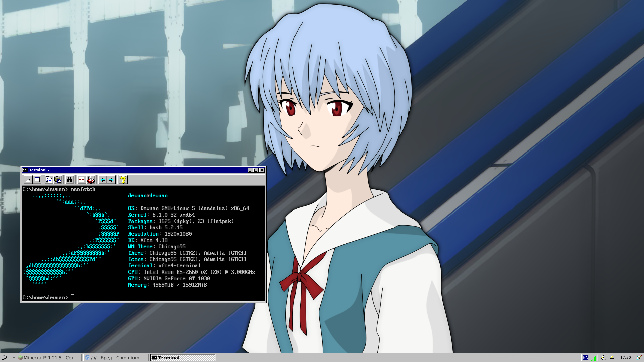Open help with yellow question mark icon

[x=123, y=180]
